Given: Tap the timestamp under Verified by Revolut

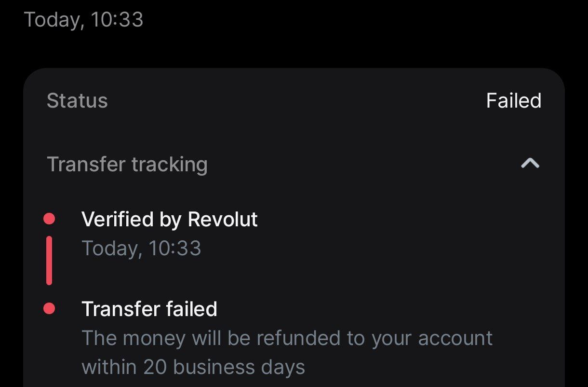Looking at the screenshot, I should 141,249.
